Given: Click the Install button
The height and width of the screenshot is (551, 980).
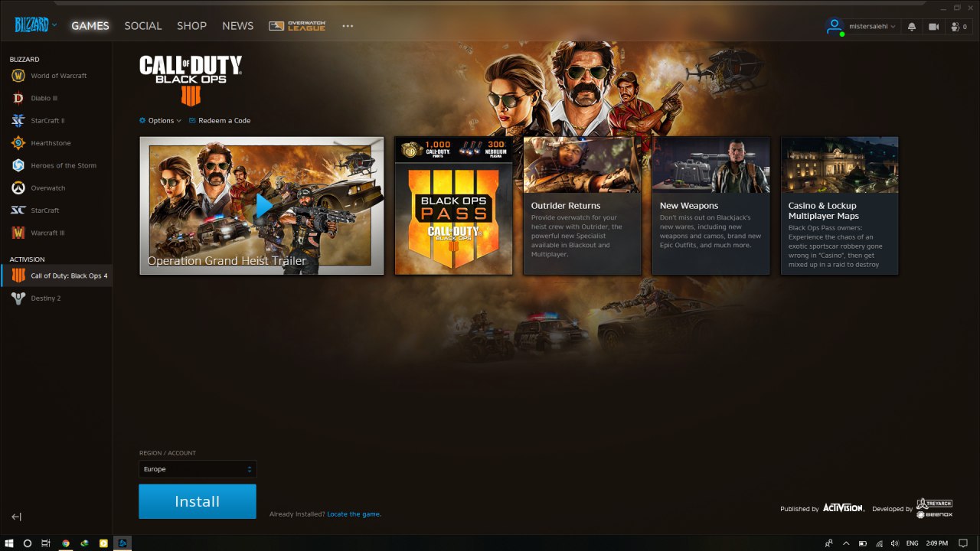Looking at the screenshot, I should click(x=198, y=501).
